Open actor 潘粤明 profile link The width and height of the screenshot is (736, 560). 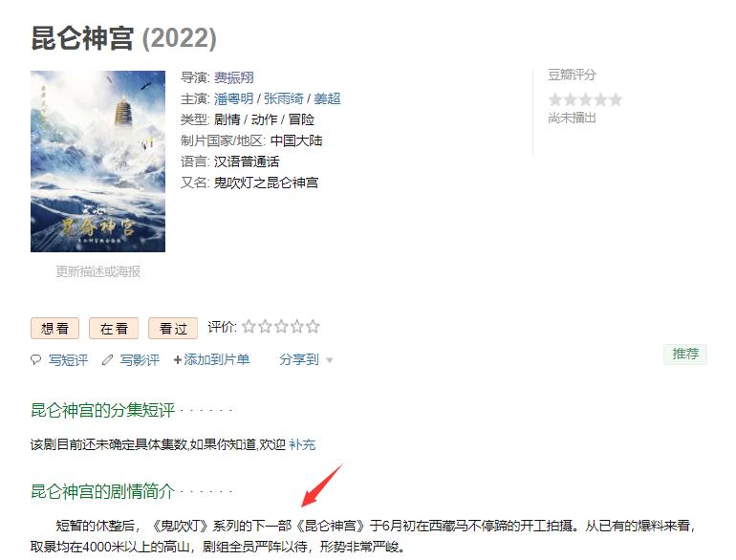(234, 98)
